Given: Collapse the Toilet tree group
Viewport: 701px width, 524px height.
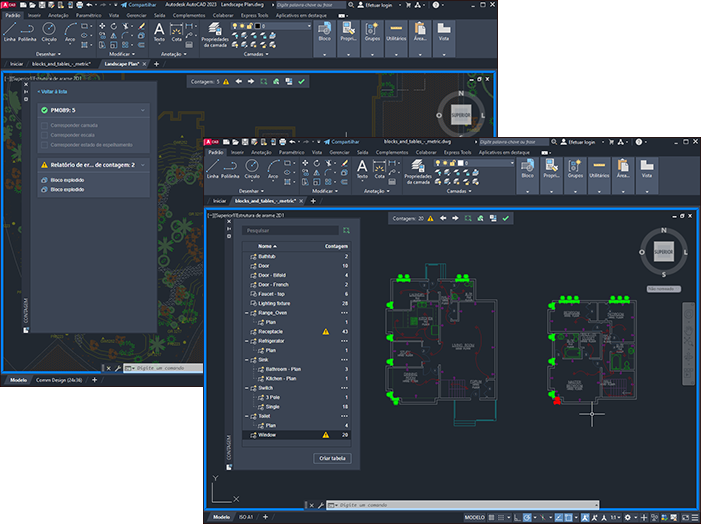Looking at the screenshot, I should (x=246, y=416).
